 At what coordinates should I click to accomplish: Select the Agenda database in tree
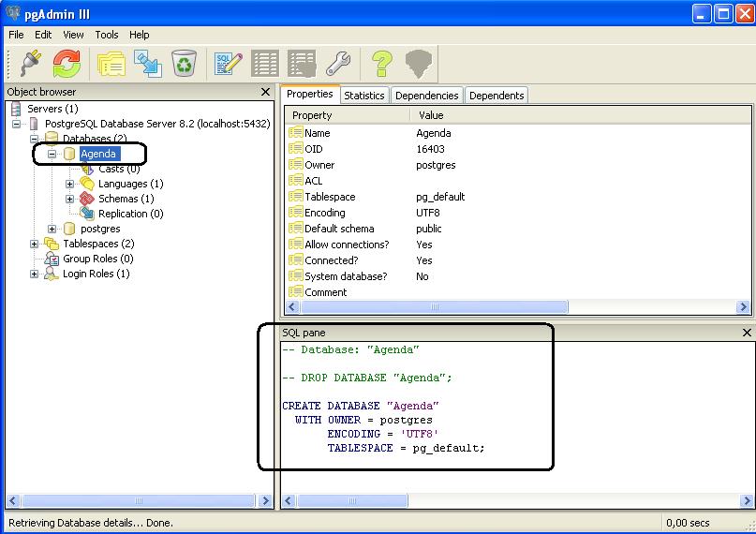click(98, 154)
